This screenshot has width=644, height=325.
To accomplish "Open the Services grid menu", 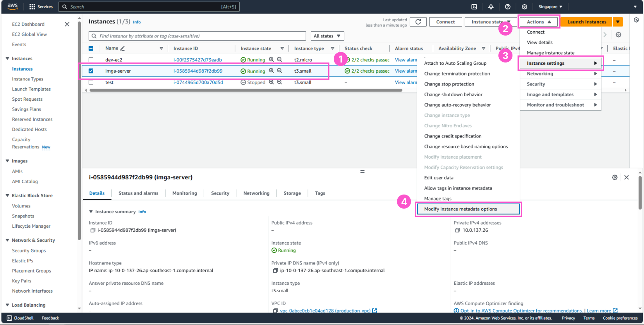I will coord(41,7).
